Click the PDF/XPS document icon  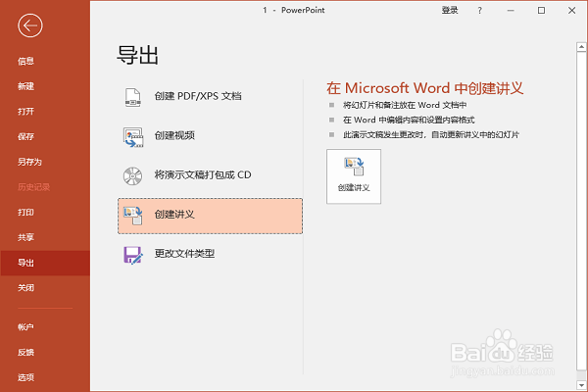[132, 98]
